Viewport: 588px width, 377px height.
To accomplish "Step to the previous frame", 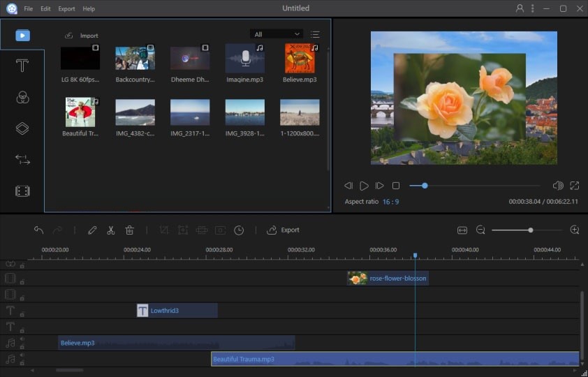I will click(348, 186).
